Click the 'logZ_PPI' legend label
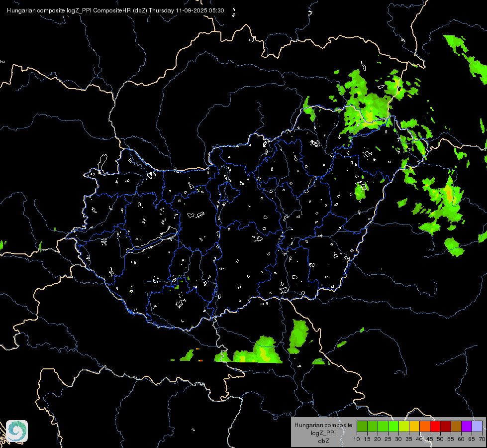The width and height of the screenshot is (487, 448). click(x=323, y=433)
